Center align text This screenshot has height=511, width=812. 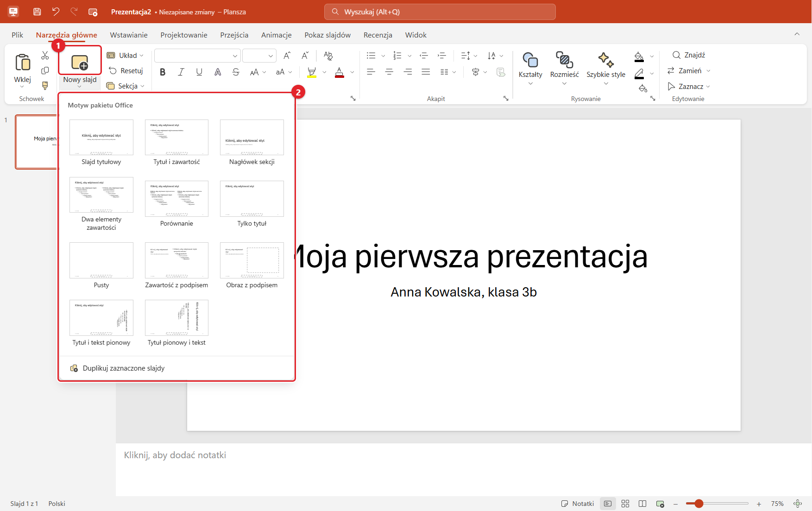[x=389, y=72]
